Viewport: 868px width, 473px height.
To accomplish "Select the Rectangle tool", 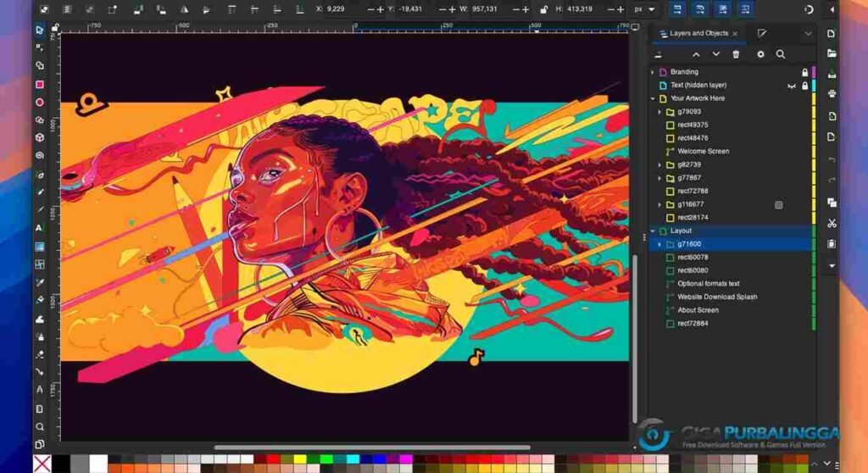I will click(x=39, y=85).
